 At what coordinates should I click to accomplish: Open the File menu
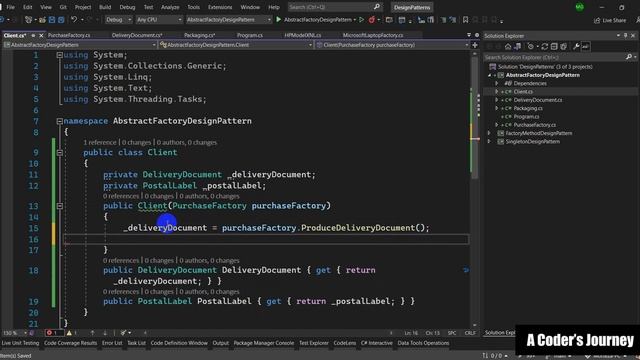tap(11, 7)
